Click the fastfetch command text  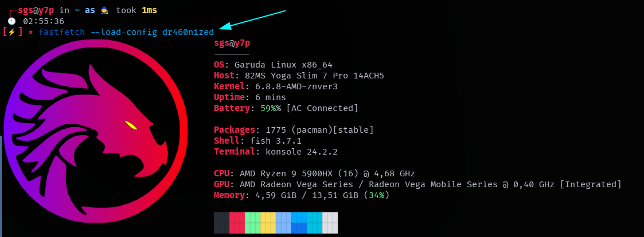62,32
